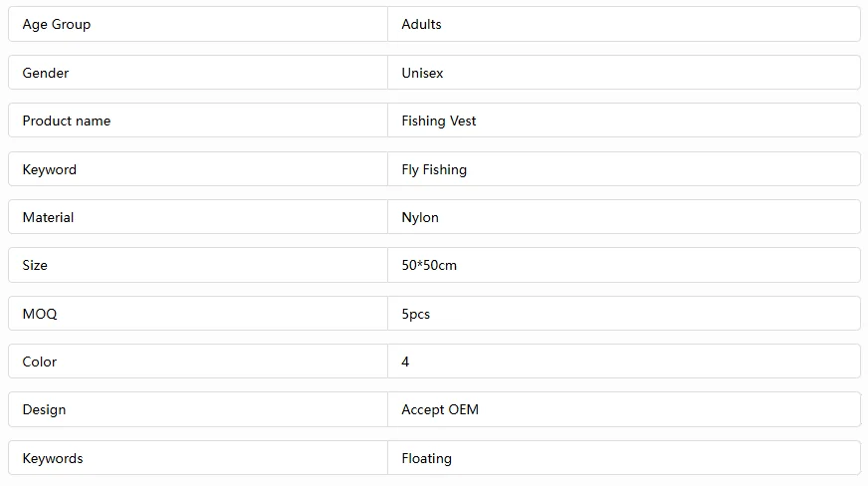Click the Floating keyword value
The width and height of the screenshot is (868, 486).
pos(427,458)
